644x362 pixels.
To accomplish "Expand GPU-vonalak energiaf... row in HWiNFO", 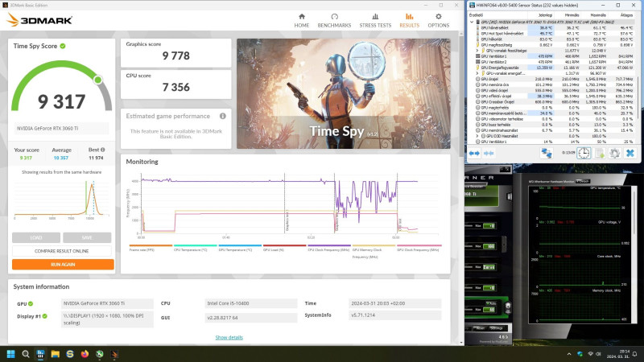I will tap(477, 73).
